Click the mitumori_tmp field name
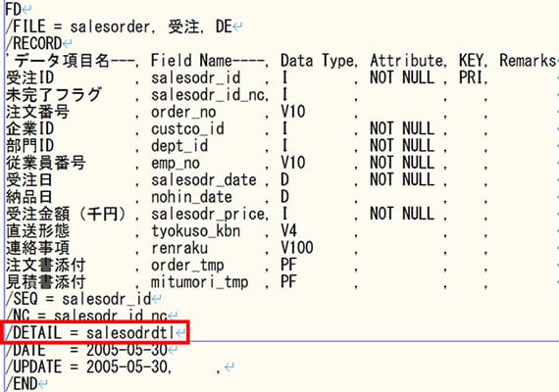The width and height of the screenshot is (559, 392). click(200, 282)
